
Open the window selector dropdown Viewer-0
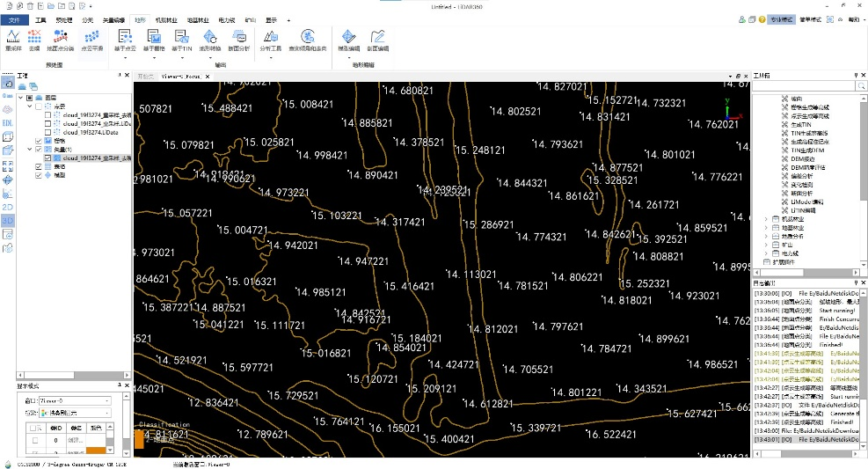pos(75,400)
